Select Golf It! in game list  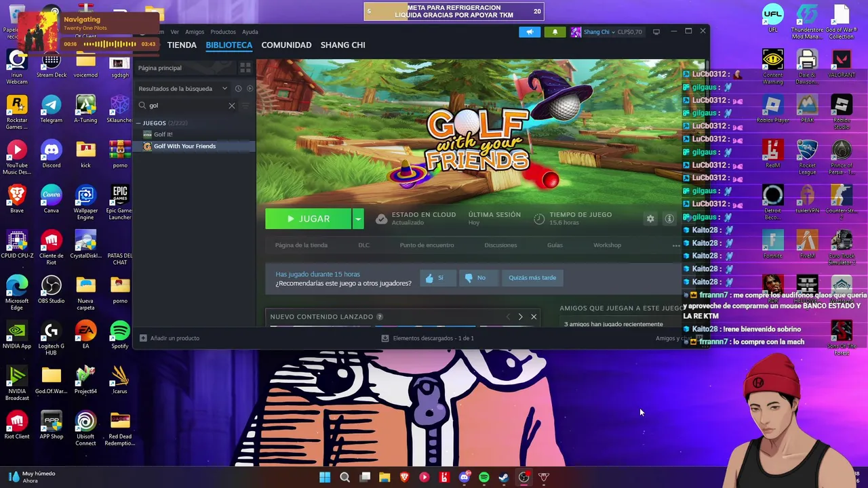(163, 134)
